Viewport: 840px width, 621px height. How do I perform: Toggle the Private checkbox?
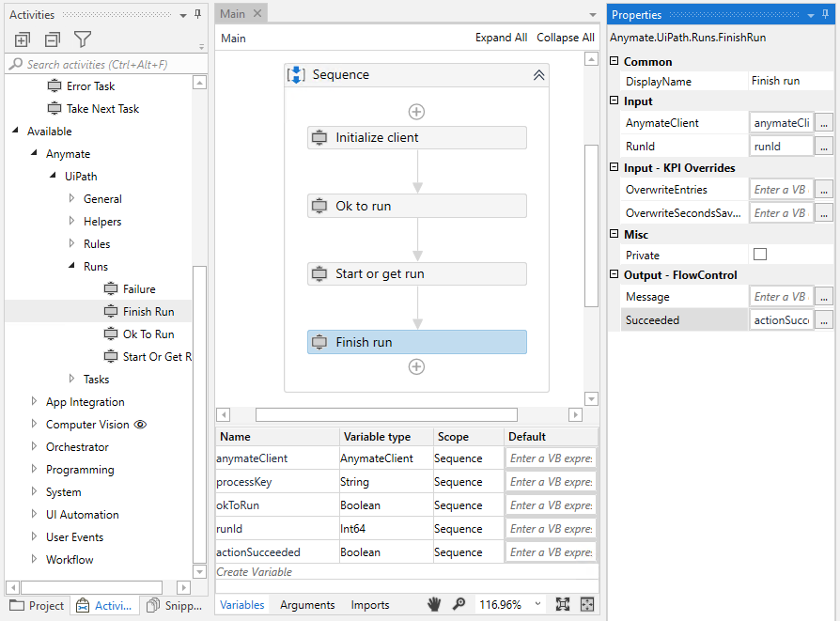[759, 254]
